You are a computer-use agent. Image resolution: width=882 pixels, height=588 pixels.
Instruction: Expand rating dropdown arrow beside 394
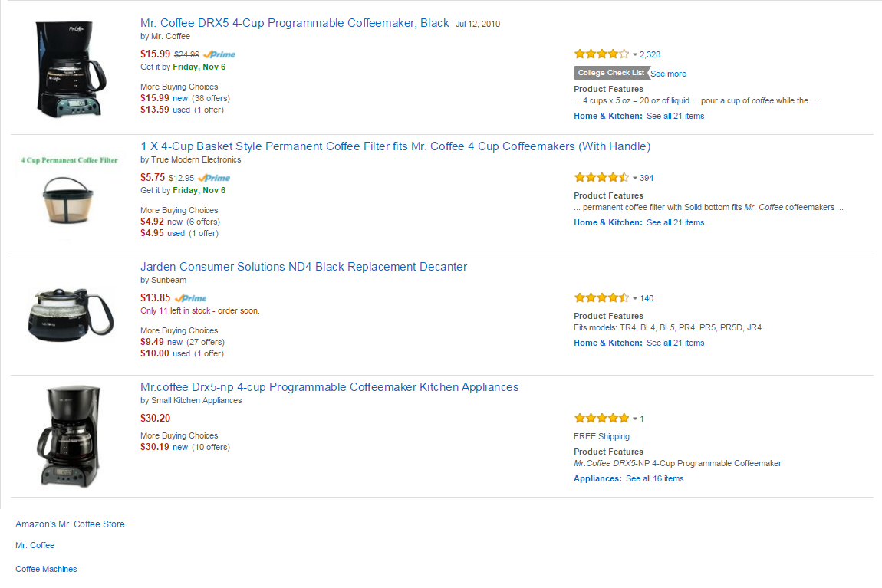coord(635,178)
